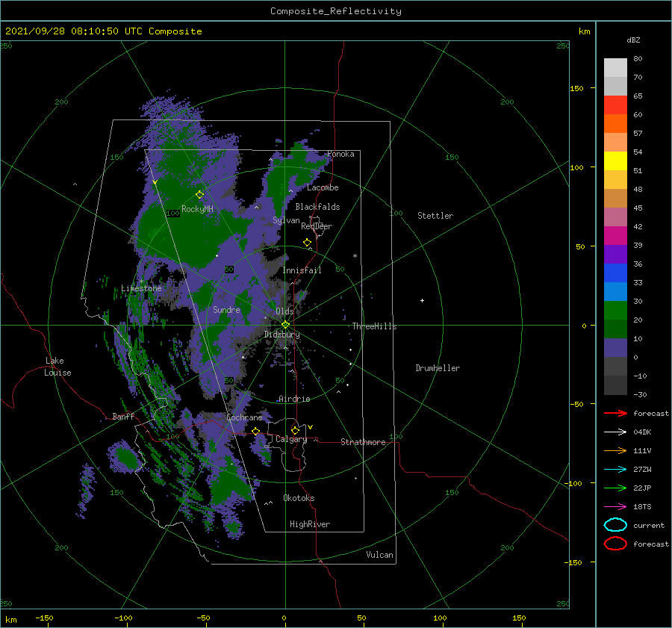Click the blue 36 dBZ color swatch
Image resolution: width=672 pixels, height=628 pixels.
tap(615, 273)
